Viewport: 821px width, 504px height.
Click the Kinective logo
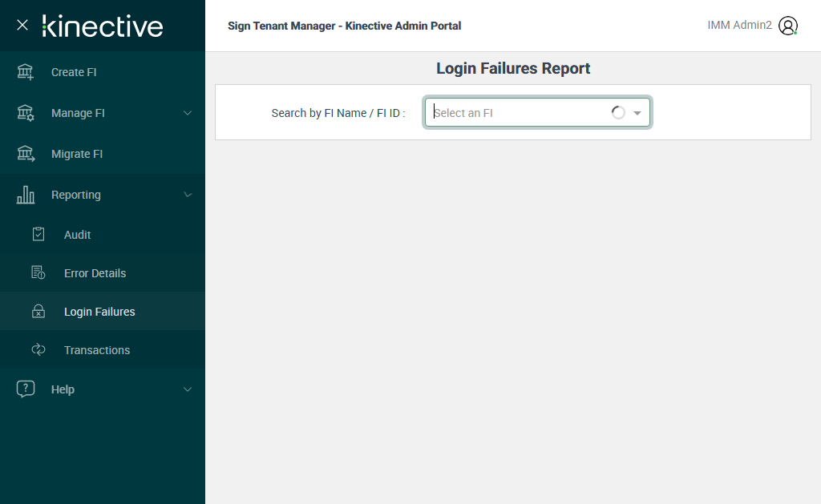[103, 26]
